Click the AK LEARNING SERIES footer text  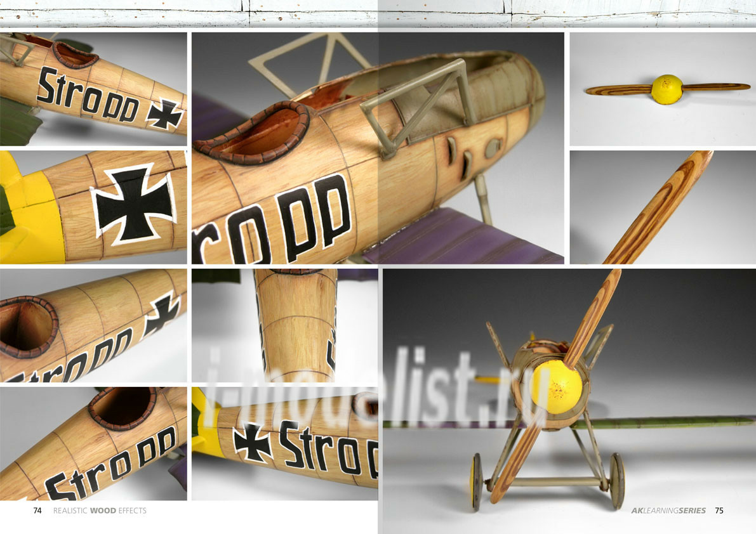point(668,511)
